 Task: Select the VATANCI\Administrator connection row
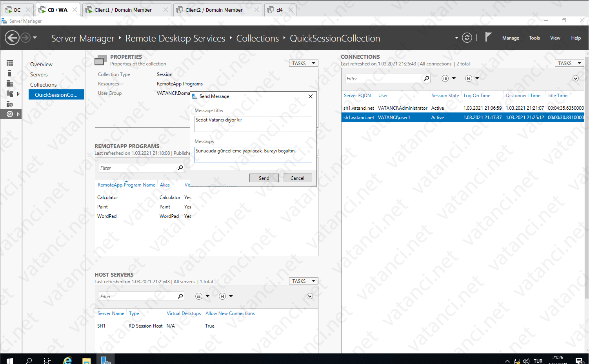coord(463,108)
